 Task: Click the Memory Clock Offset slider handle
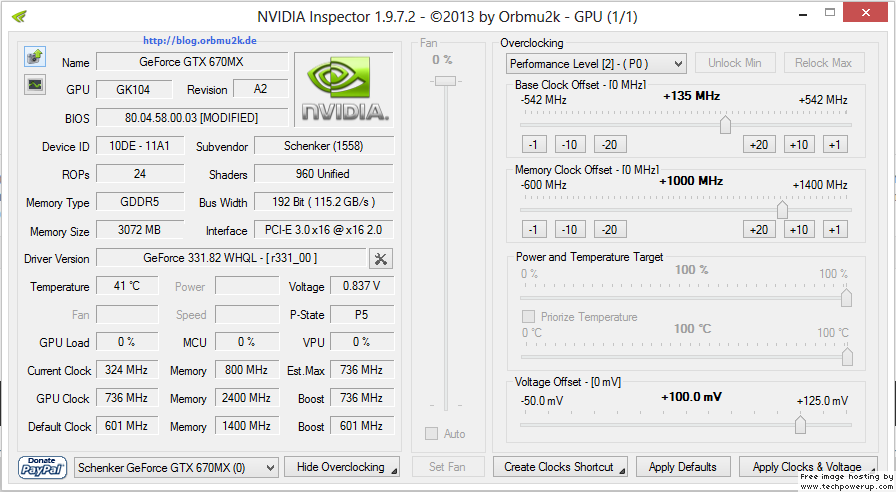782,209
